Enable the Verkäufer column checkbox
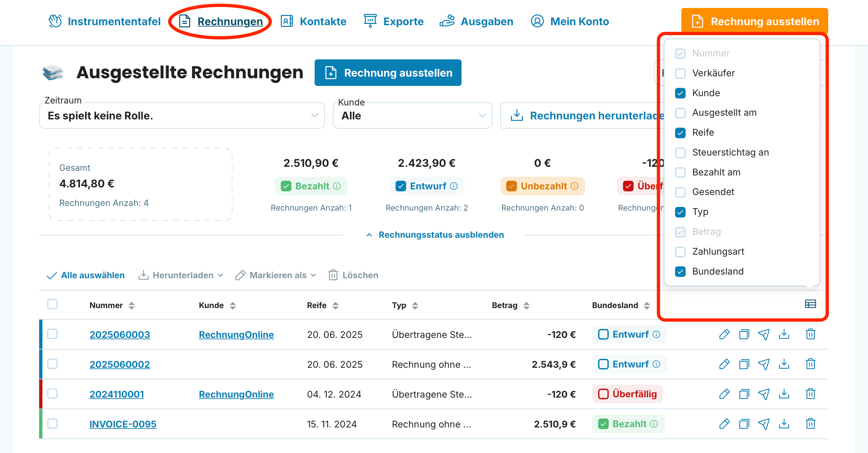 pyautogui.click(x=680, y=74)
